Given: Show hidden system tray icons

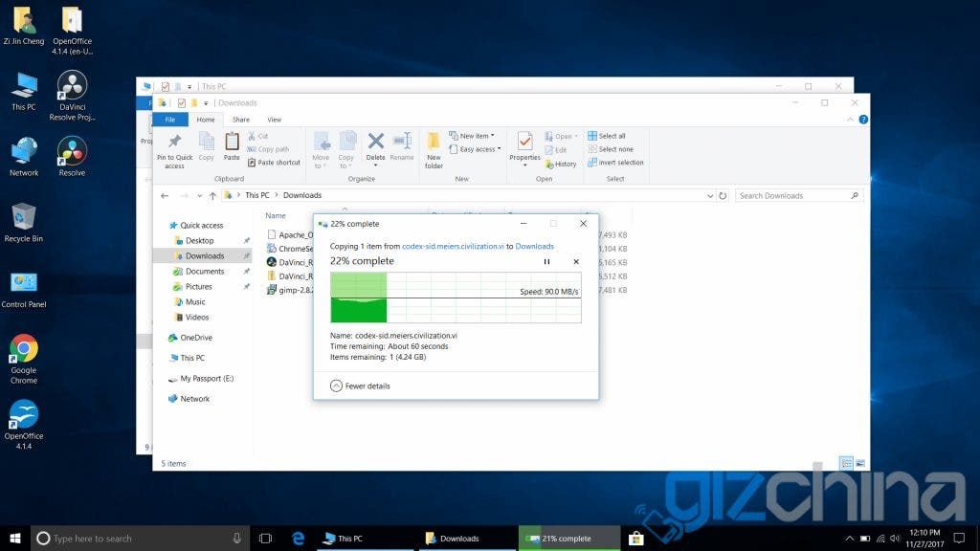Looking at the screenshot, I should point(850,538).
